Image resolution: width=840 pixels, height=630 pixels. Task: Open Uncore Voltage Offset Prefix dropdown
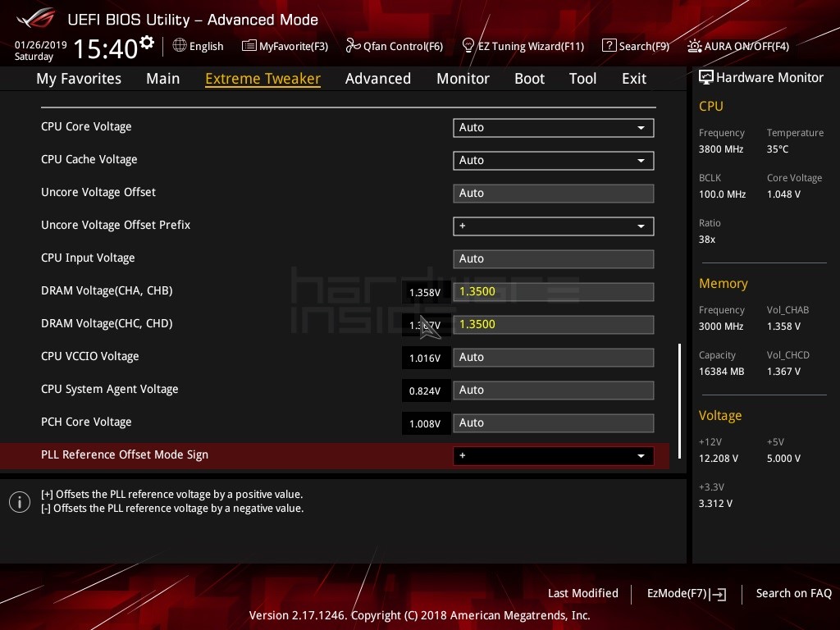(554, 226)
